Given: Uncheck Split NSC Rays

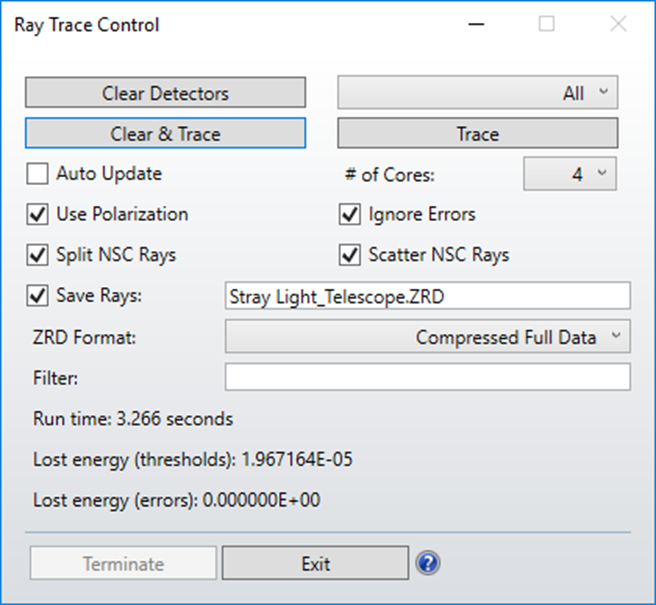Looking at the screenshot, I should pos(38,255).
